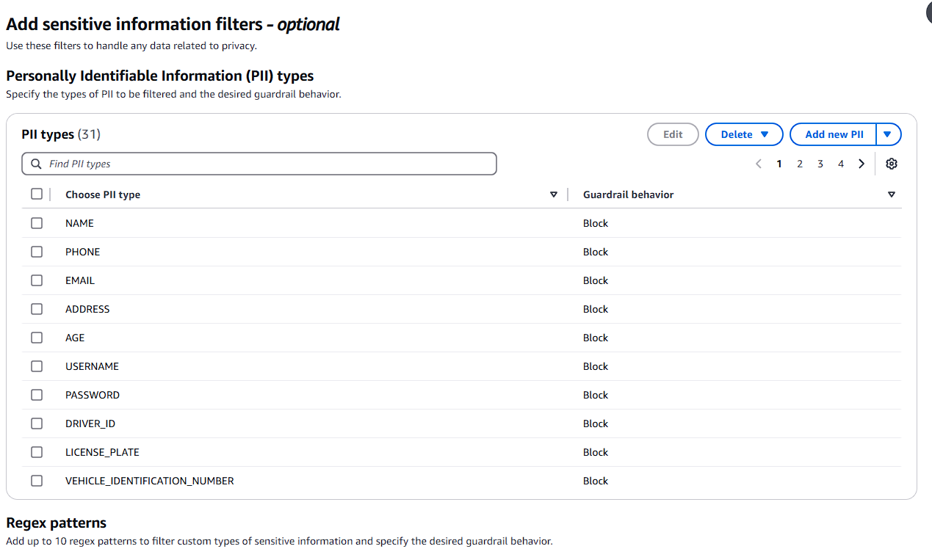Focus the Find PII types search field
Viewport: 932px width, 560px height.
point(259,164)
